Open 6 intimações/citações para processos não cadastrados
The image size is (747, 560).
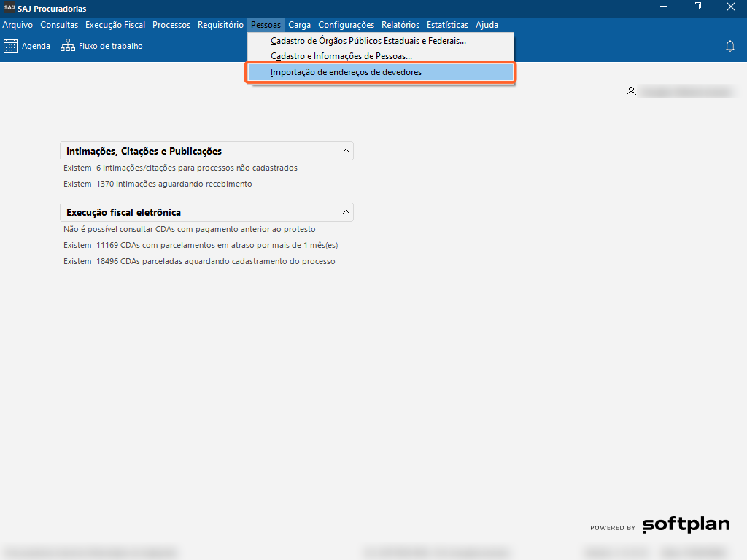point(181,168)
